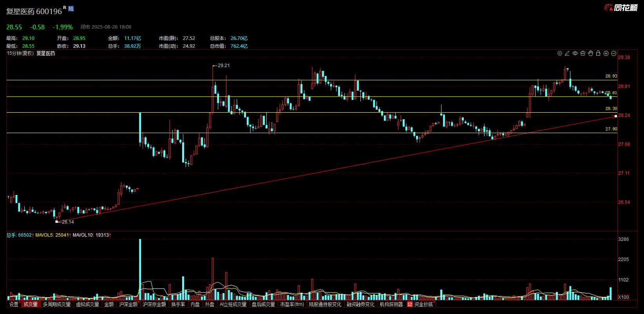Viewport: 644px width, 314px height.
Task: Select the 内盘 tab
Action: (195, 304)
